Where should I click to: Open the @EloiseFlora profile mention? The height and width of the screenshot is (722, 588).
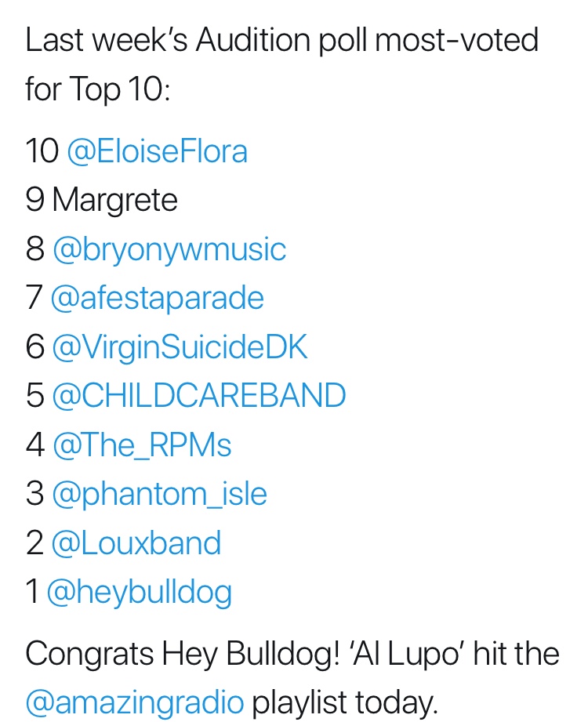pyautogui.click(x=157, y=151)
